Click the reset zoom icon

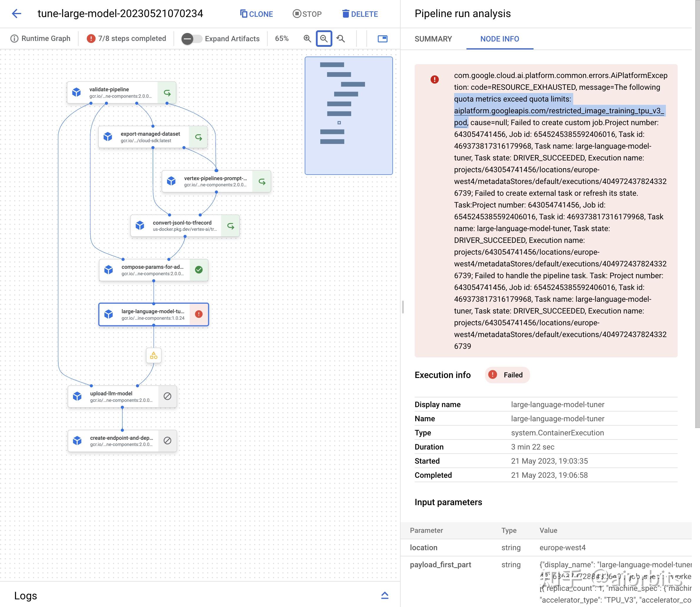pyautogui.click(x=341, y=39)
